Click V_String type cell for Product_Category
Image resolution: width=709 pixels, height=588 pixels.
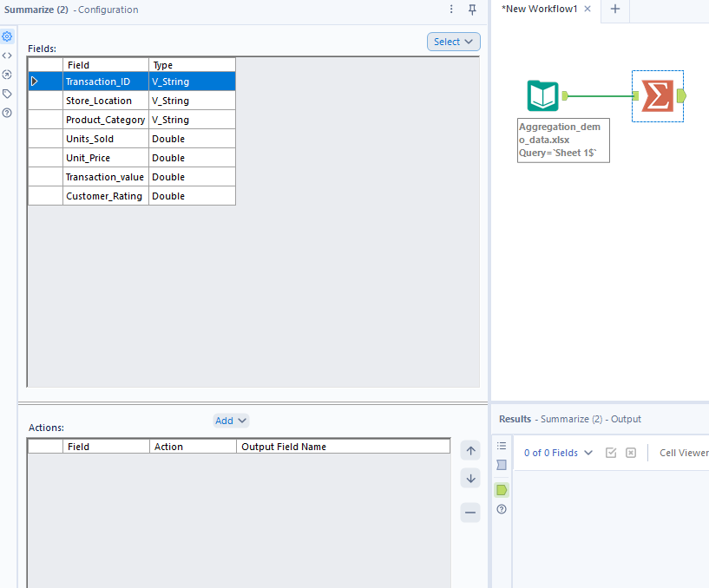(x=192, y=120)
